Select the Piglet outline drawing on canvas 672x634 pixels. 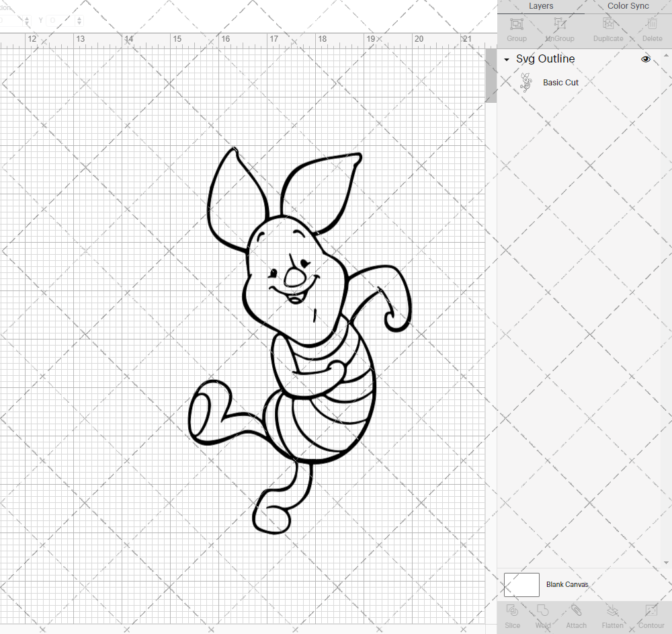tap(300, 340)
